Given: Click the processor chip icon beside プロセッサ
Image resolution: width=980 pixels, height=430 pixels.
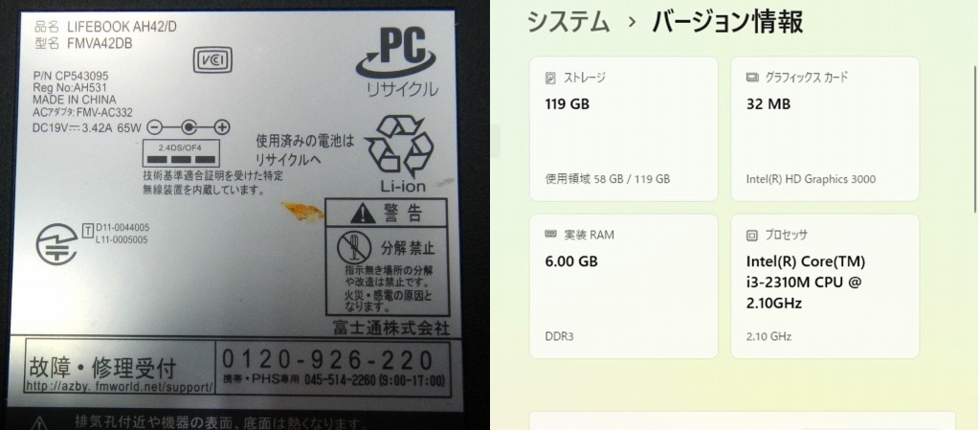Looking at the screenshot, I should tap(752, 236).
